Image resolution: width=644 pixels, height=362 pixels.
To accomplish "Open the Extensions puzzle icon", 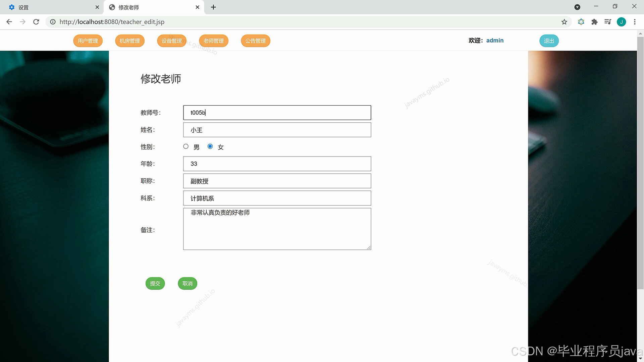I will pos(594,22).
